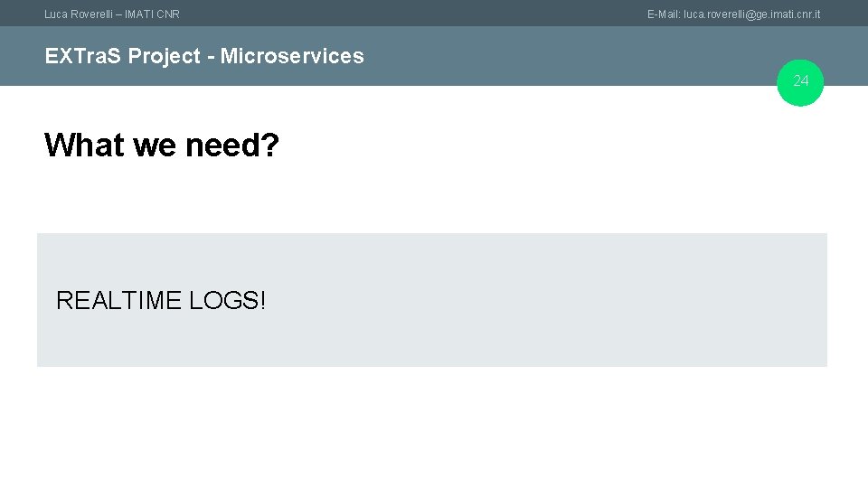Click the word "Microservices" in the title

[292, 56]
